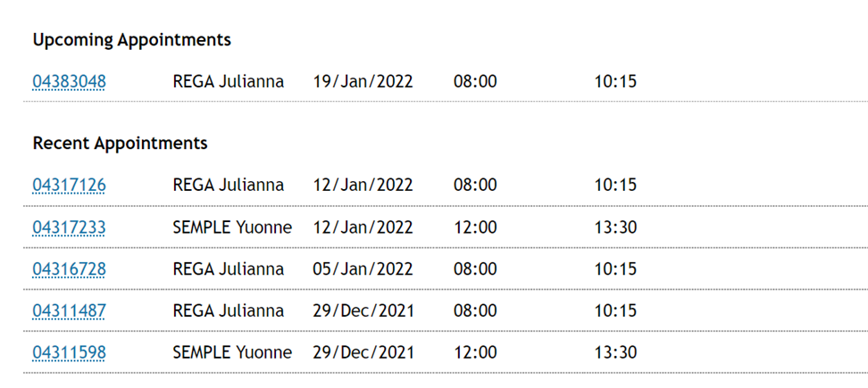Click the 19/Jan/2022 date cell

(x=363, y=82)
